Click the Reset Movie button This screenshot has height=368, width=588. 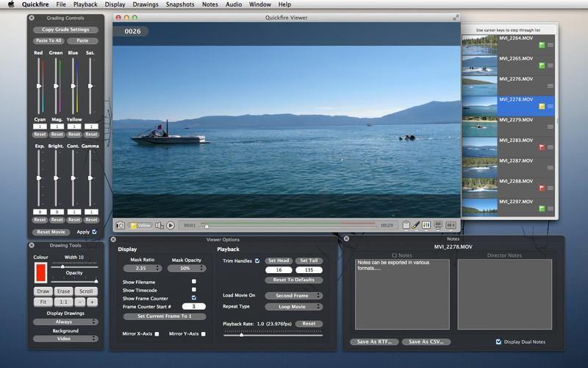click(51, 232)
